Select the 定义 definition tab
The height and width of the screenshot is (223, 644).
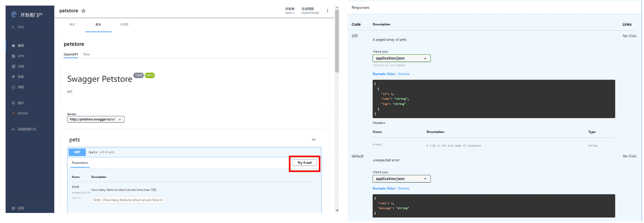[x=98, y=25]
